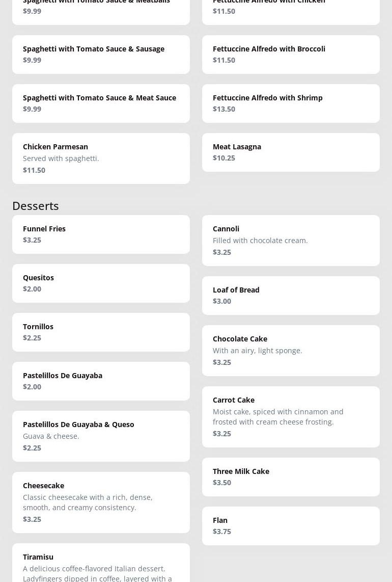Open the Chocolate Cake item
The height and width of the screenshot is (582, 392).
coord(291,351)
